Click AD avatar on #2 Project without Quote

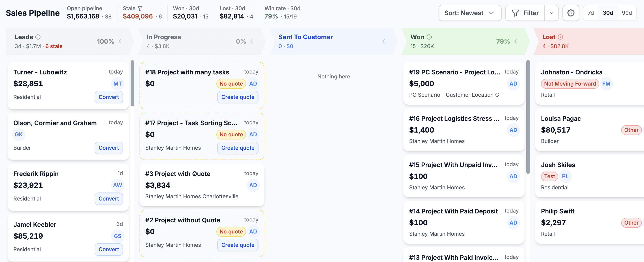(253, 231)
